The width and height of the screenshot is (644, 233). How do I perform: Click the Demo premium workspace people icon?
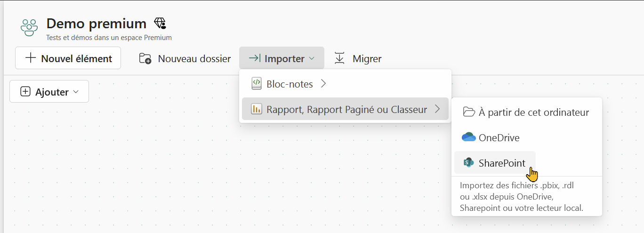coord(29,28)
